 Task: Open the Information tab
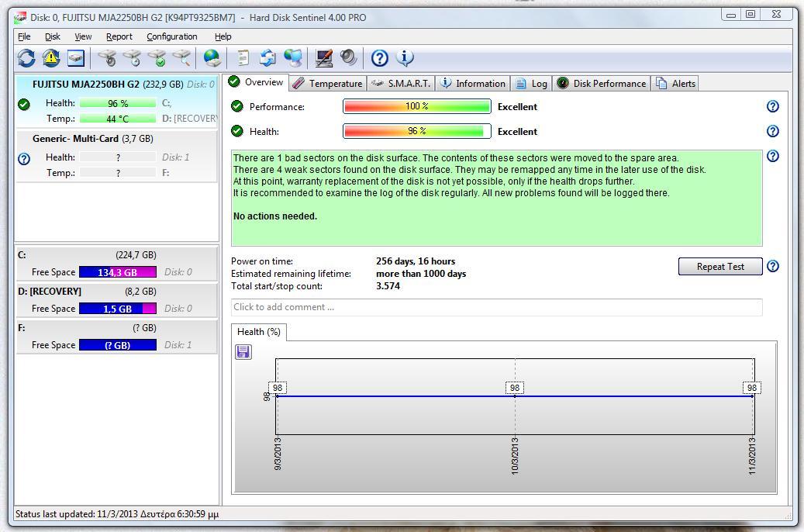[473, 84]
